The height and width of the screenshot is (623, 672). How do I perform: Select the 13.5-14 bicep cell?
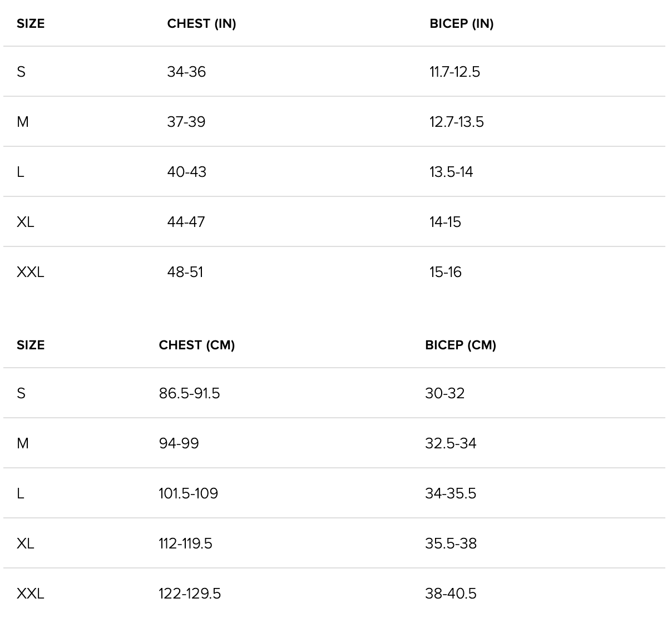pos(451,172)
